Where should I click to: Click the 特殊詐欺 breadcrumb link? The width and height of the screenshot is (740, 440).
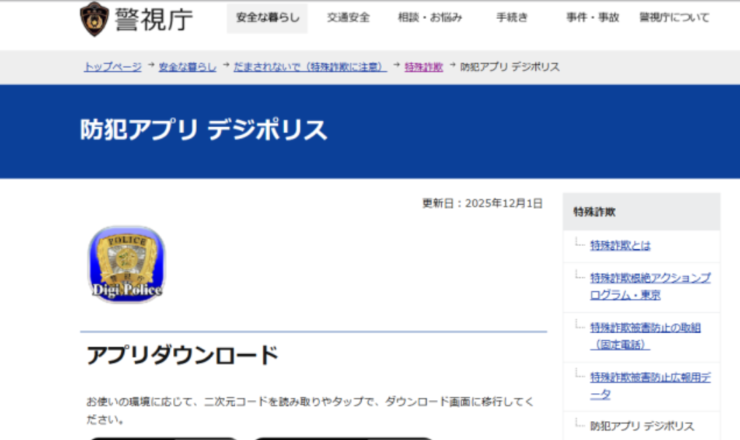424,67
